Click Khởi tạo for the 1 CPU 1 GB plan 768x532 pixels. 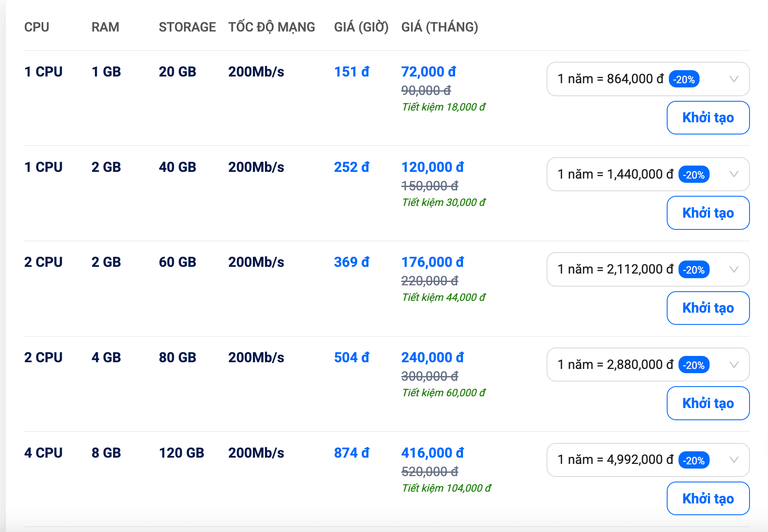pyautogui.click(x=708, y=118)
